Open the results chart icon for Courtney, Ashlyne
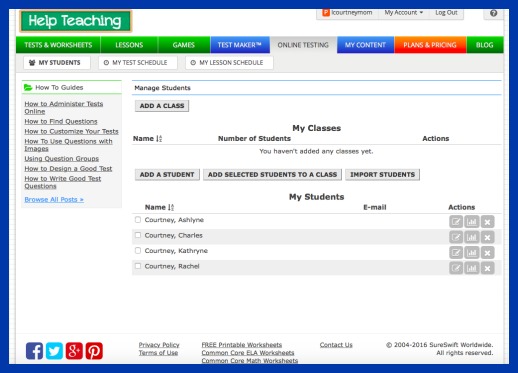This screenshot has width=518, height=373. pyautogui.click(x=472, y=222)
